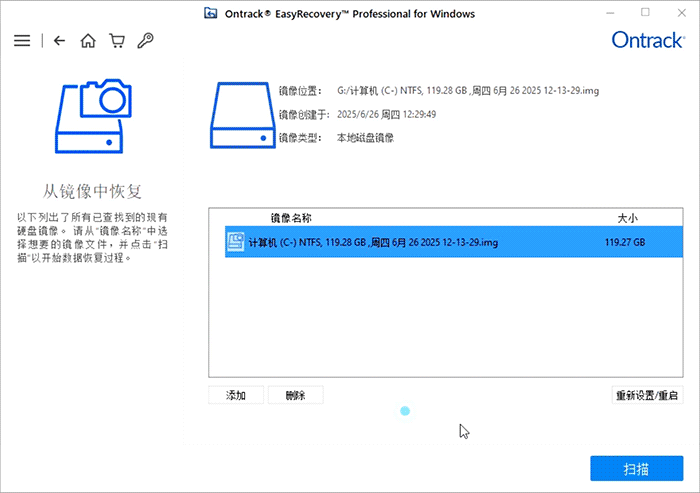Click the 本地磁盘镜像 image type value
The height and width of the screenshot is (493, 700).
click(365, 138)
